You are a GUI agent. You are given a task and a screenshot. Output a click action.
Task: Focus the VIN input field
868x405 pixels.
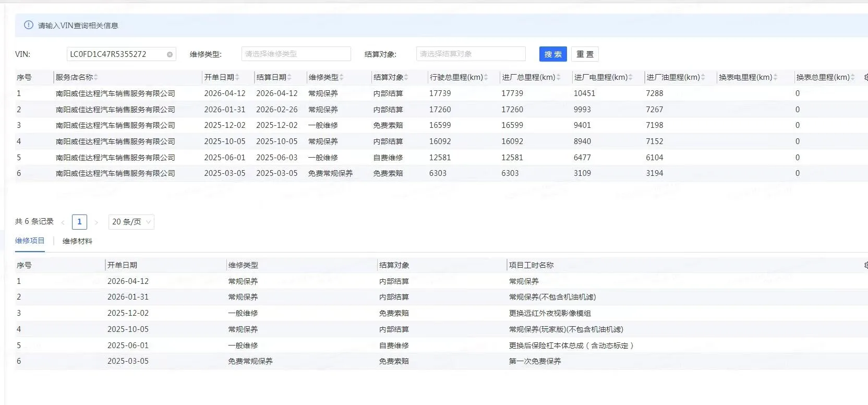[121, 54]
